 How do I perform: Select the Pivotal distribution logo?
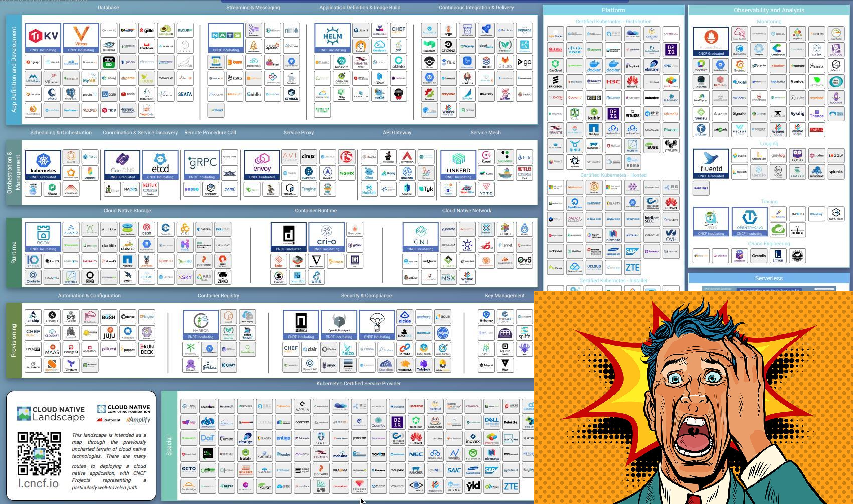(x=671, y=130)
